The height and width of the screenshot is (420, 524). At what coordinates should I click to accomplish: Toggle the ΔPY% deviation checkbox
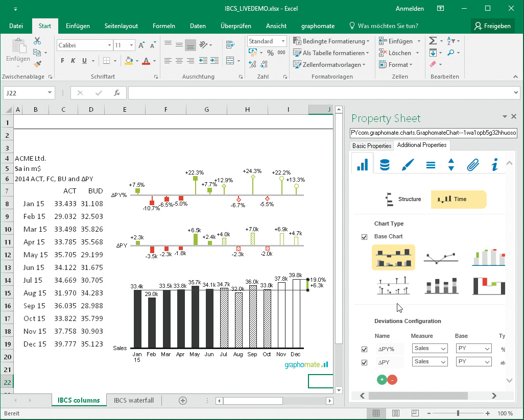[364, 349]
